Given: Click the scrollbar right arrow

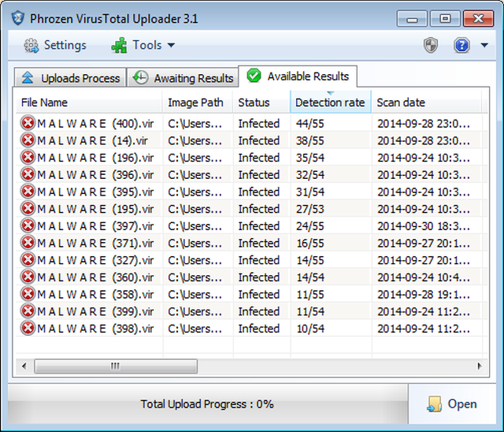Looking at the screenshot, I should click(480, 366).
